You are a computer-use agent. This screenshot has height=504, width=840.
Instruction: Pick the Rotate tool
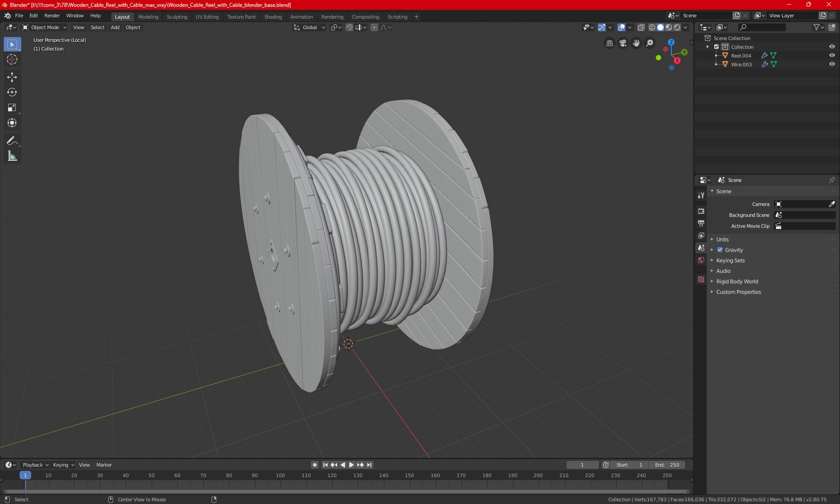coord(12,92)
